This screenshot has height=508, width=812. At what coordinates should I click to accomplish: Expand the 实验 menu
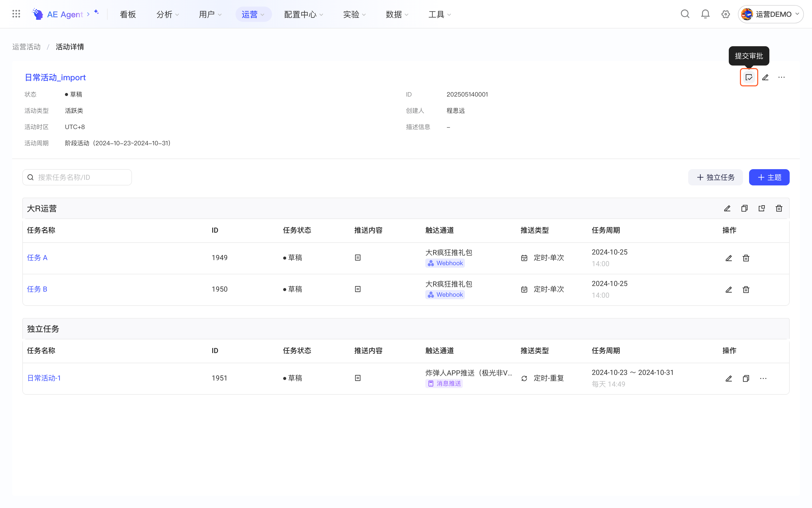[x=354, y=14]
